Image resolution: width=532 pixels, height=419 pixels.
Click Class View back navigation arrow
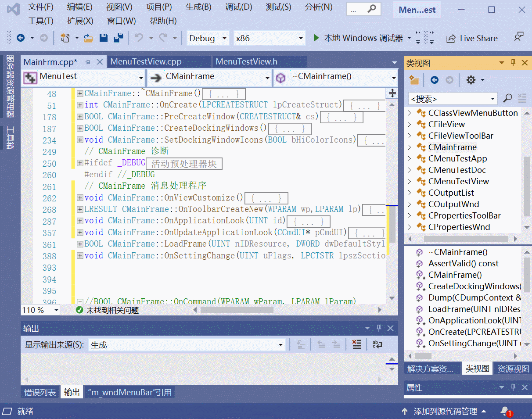click(435, 80)
